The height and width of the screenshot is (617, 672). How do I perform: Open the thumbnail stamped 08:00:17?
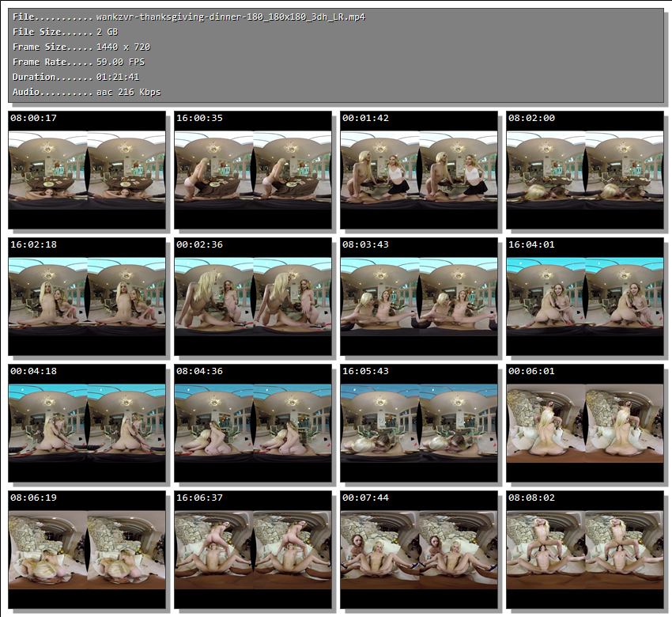point(87,170)
